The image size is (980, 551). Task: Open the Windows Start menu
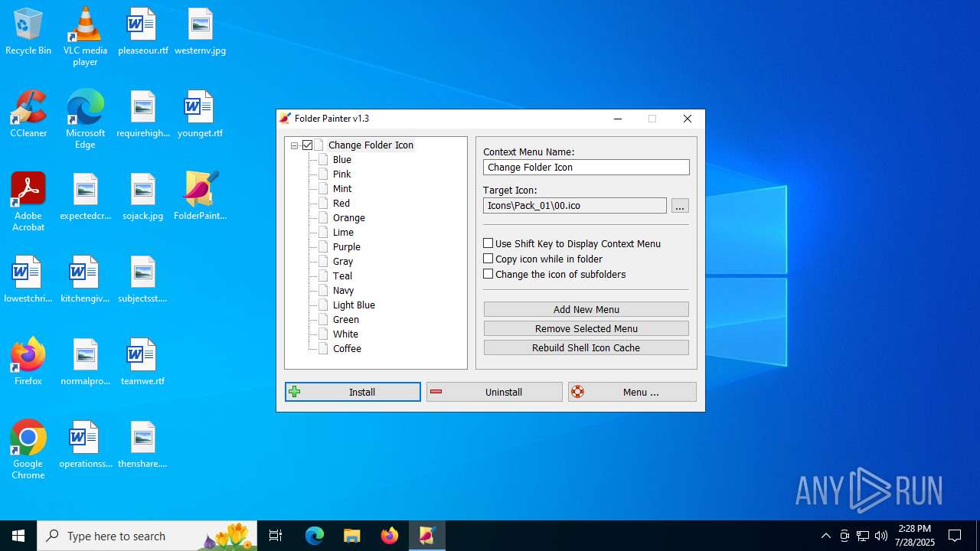[18, 536]
